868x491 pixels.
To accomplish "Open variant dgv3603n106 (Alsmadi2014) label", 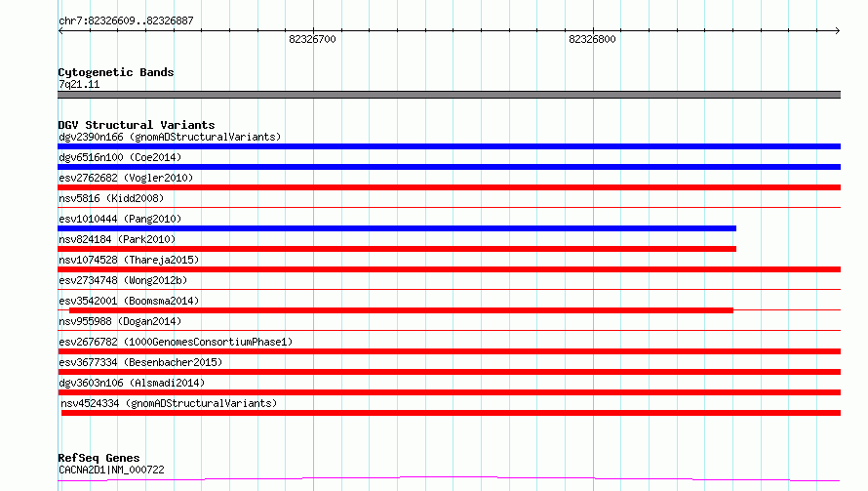I will [x=132, y=383].
